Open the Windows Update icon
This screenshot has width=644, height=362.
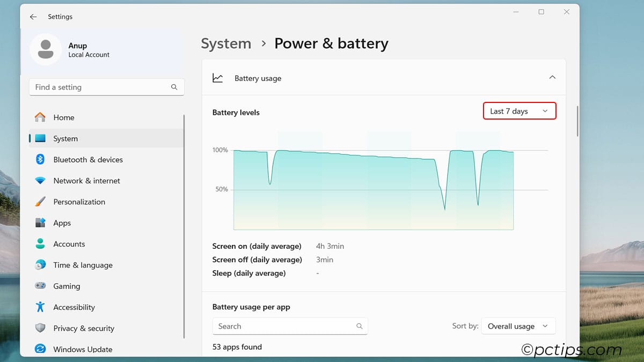coord(40,349)
